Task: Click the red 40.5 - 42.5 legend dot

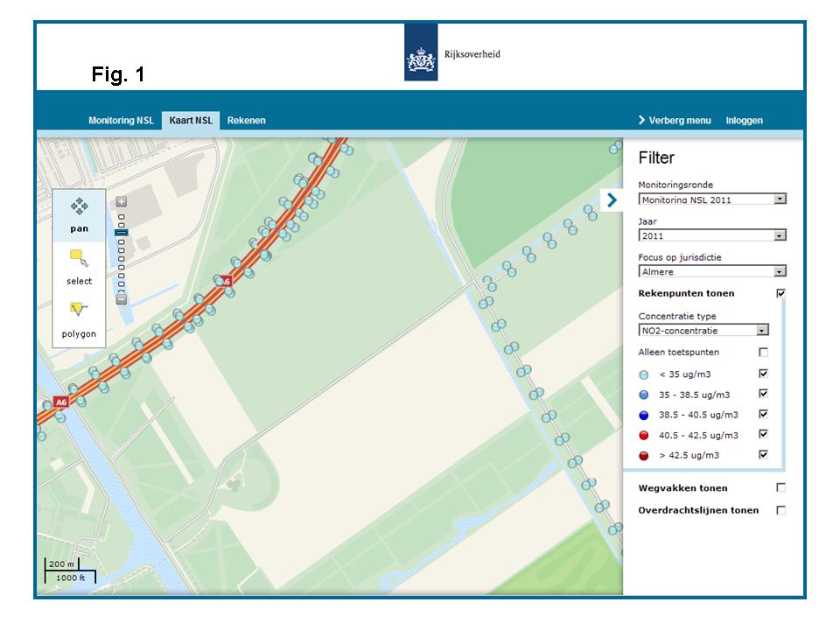Action: point(644,436)
